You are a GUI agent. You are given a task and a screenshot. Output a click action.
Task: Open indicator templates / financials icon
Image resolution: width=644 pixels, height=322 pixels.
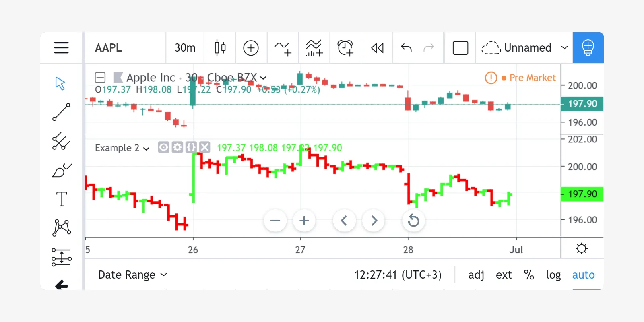tap(314, 48)
